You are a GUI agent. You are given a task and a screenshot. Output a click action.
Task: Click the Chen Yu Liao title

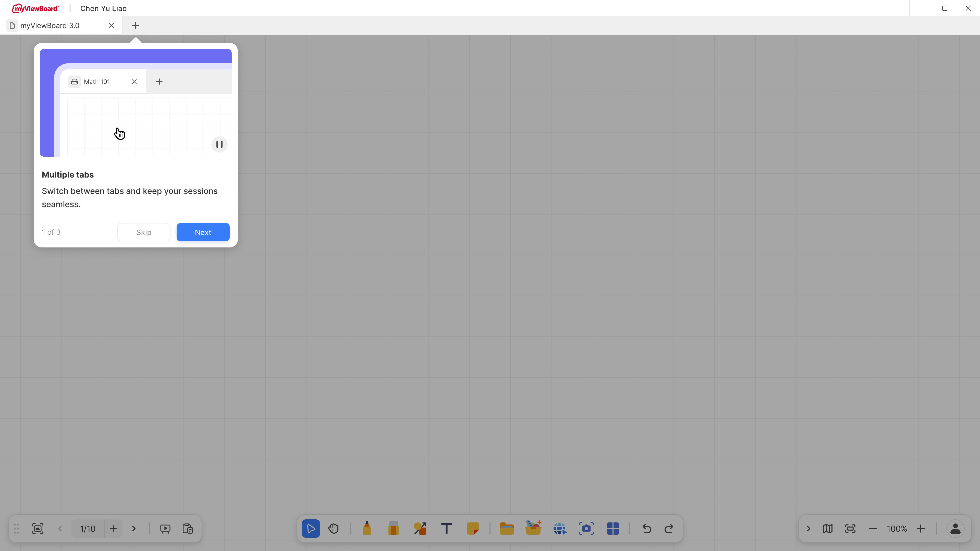(x=103, y=8)
